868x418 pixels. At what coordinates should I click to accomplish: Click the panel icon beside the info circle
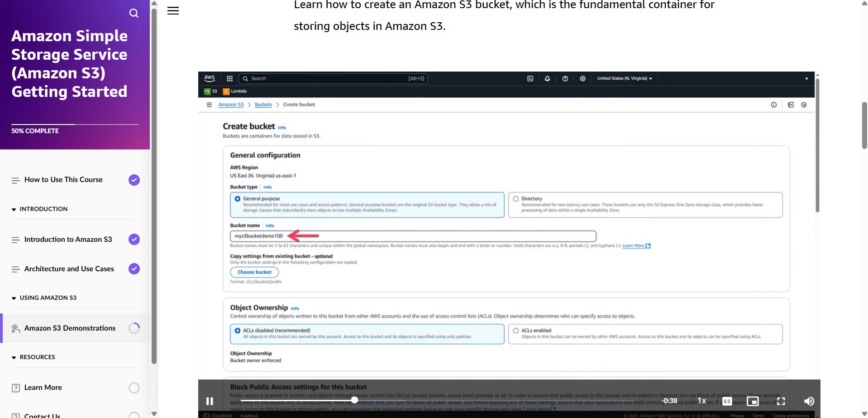pyautogui.click(x=791, y=105)
